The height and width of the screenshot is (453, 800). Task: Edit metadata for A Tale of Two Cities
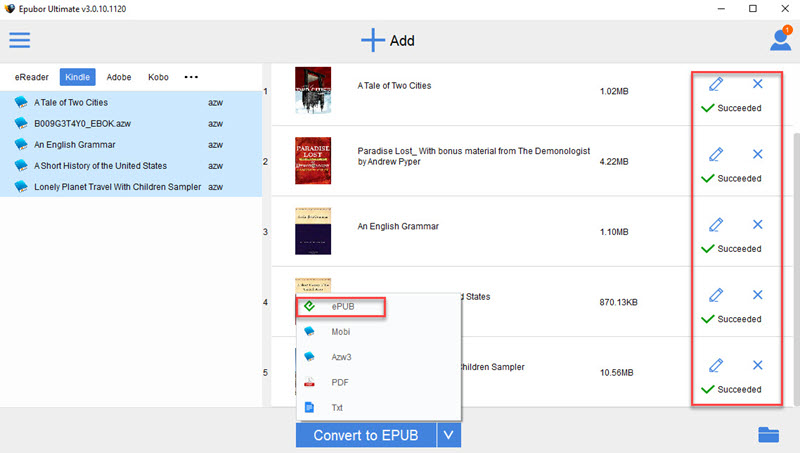point(716,84)
